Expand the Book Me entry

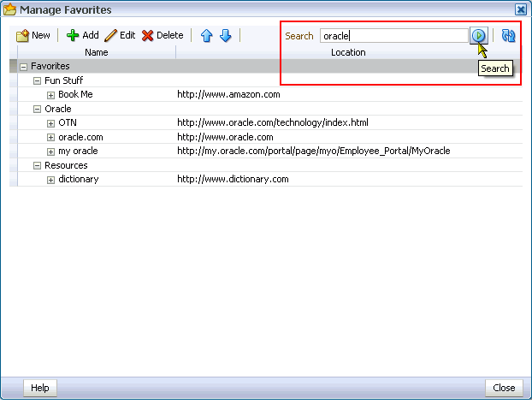51,95
